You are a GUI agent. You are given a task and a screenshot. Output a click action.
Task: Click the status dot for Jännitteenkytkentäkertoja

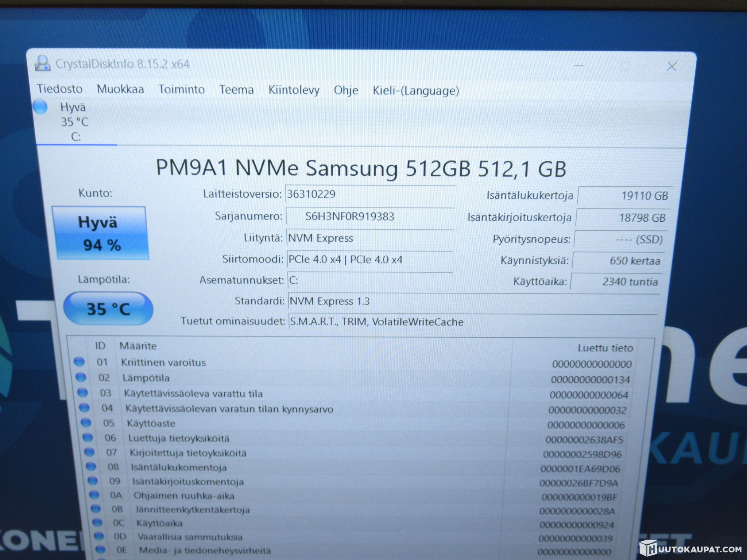[x=96, y=509]
